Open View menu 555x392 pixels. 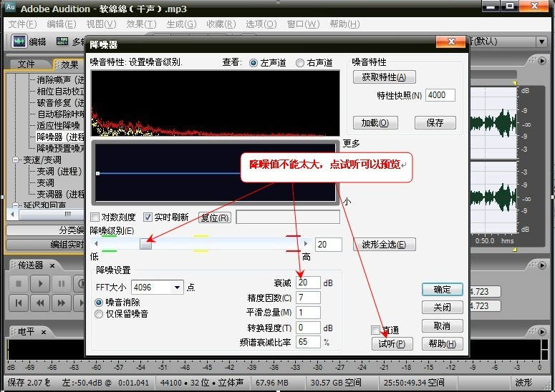101,24
